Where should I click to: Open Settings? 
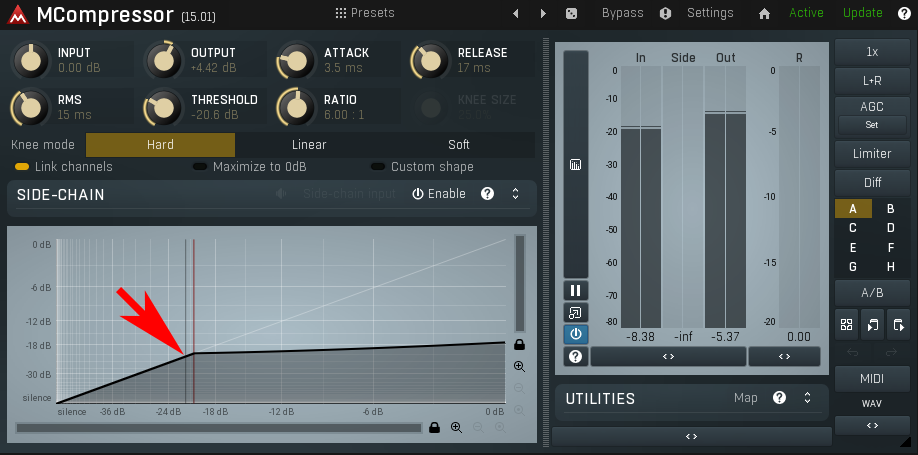click(710, 13)
